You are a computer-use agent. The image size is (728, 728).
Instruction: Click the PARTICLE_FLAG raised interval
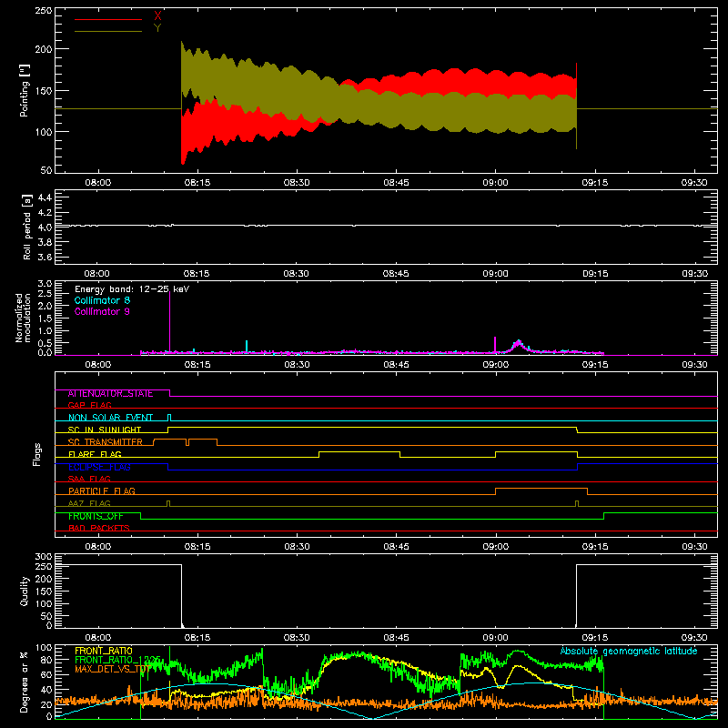pyautogui.click(x=541, y=489)
